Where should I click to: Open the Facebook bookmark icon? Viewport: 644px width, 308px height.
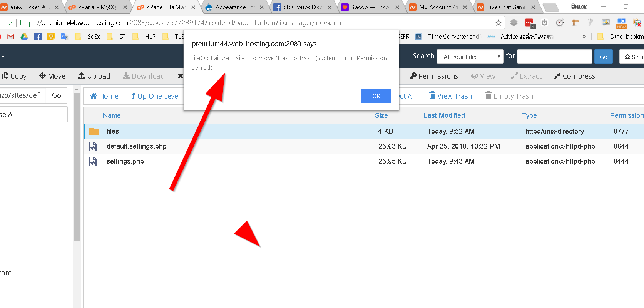38,37
